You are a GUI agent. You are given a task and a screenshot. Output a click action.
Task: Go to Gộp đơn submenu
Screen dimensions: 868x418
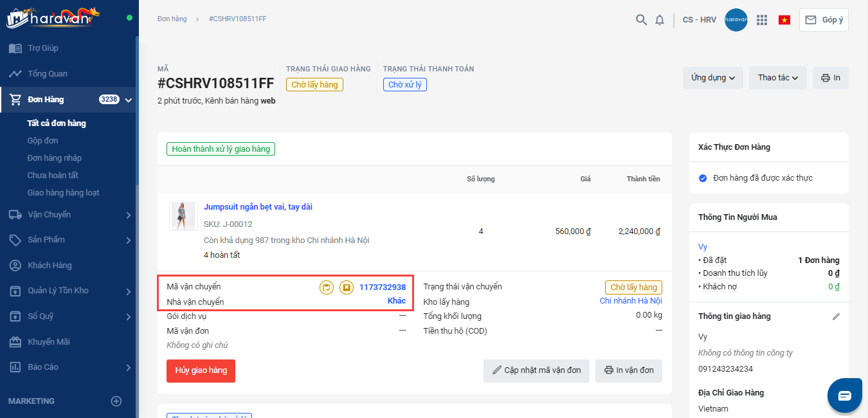coord(42,141)
